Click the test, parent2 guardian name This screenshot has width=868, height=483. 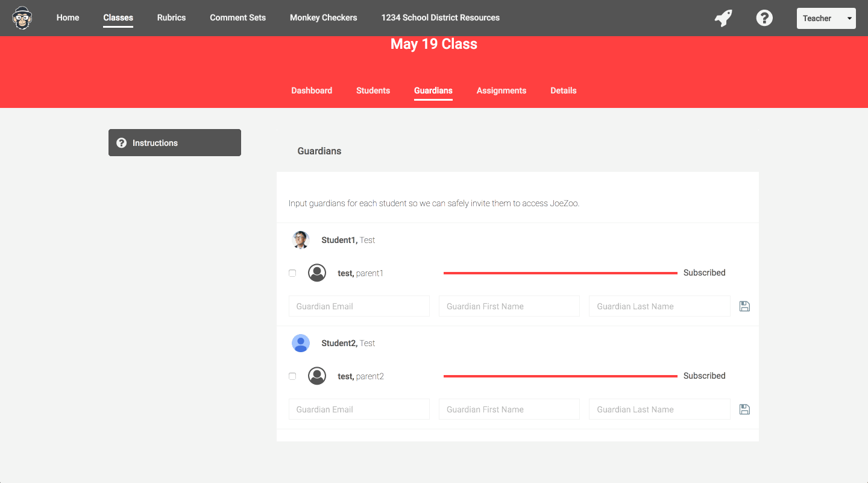pyautogui.click(x=360, y=376)
